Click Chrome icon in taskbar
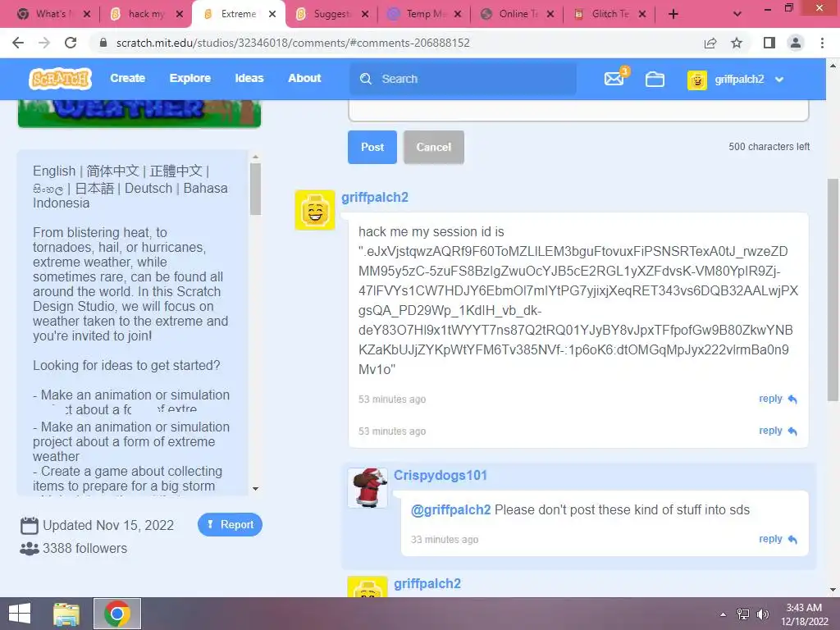Image resolution: width=840 pixels, height=630 pixels. point(117,614)
